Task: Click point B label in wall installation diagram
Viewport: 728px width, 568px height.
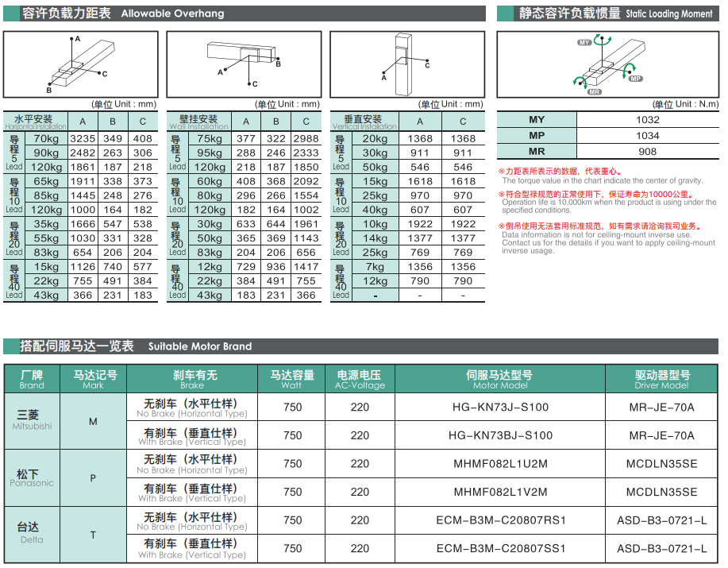Action: pos(278,64)
